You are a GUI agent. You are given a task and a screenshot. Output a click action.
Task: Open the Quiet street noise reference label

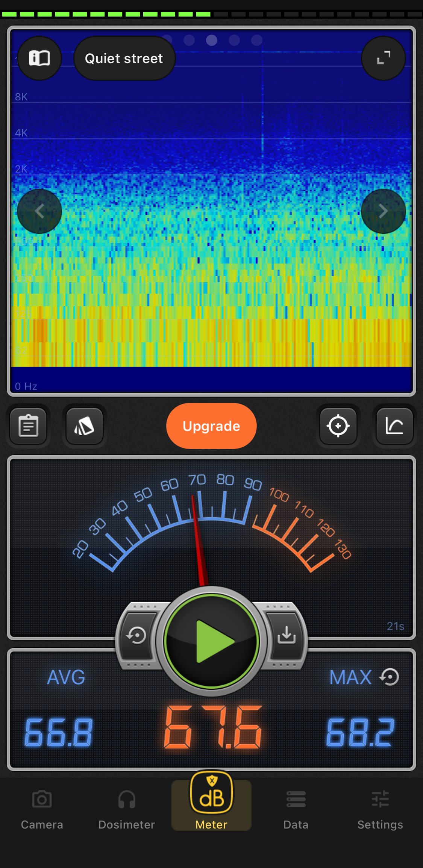124,58
